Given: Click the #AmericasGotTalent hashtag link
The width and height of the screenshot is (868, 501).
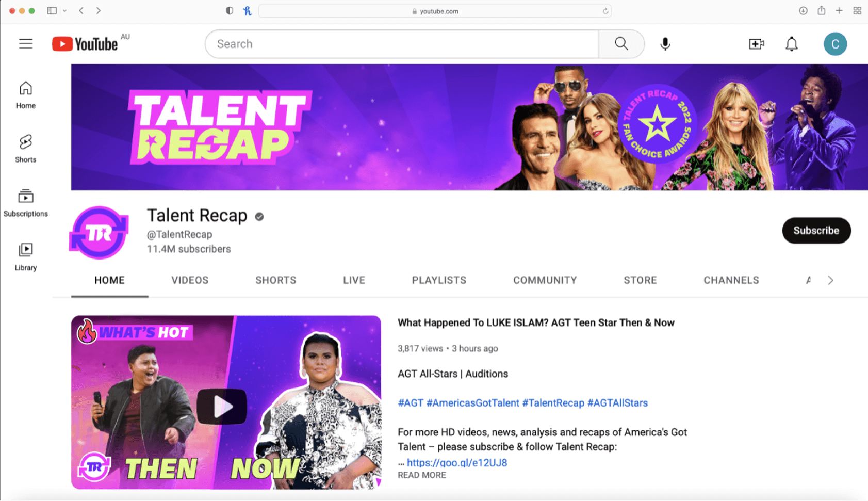Looking at the screenshot, I should (472, 403).
